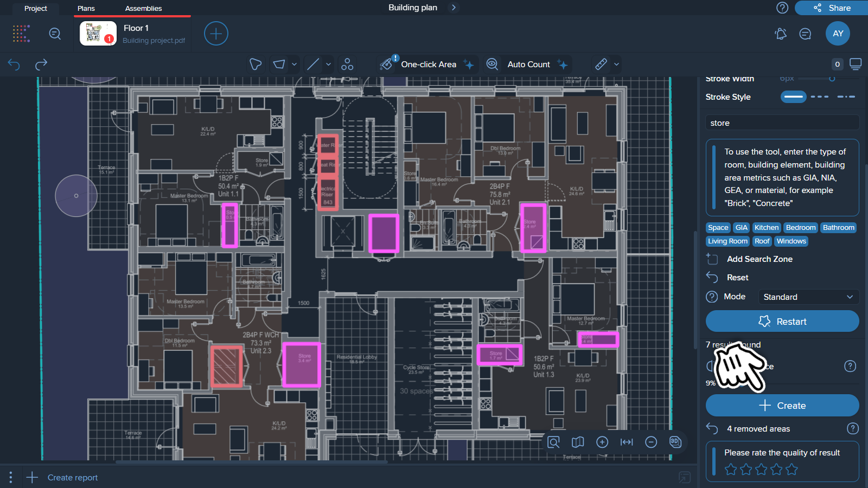This screenshot has height=488, width=868.
Task: Open the three-dot menu at bottom left
Action: [x=10, y=478]
